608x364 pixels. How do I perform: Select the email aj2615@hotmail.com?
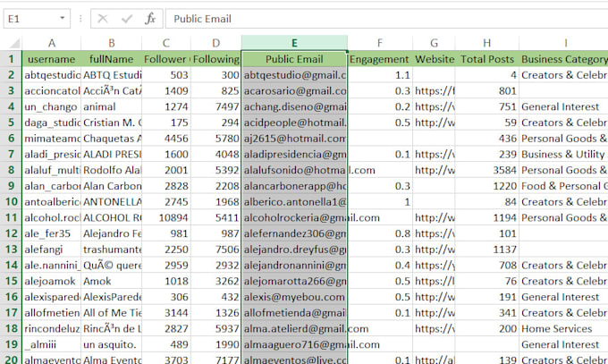coord(294,138)
